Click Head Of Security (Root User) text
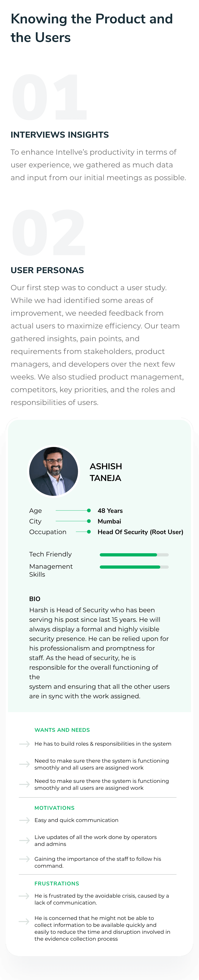 pos(140,532)
